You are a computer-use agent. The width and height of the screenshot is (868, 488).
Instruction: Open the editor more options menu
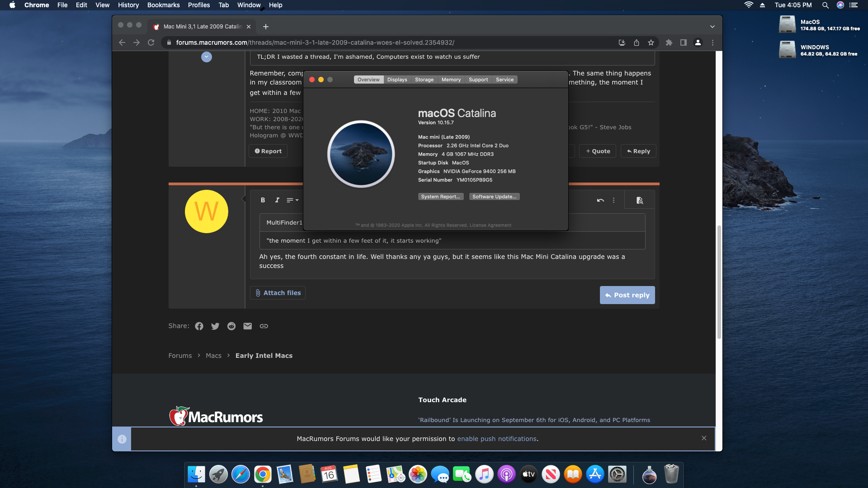pyautogui.click(x=613, y=200)
